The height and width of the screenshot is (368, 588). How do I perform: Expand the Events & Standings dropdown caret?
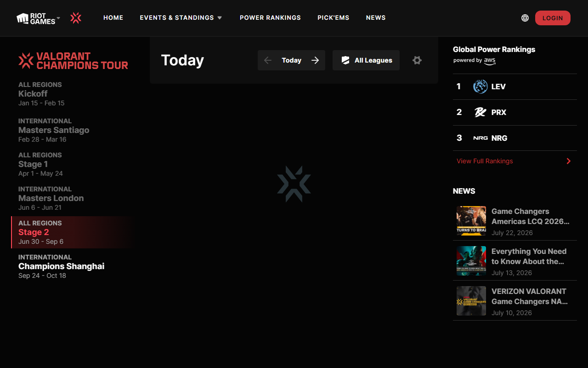pyautogui.click(x=220, y=18)
